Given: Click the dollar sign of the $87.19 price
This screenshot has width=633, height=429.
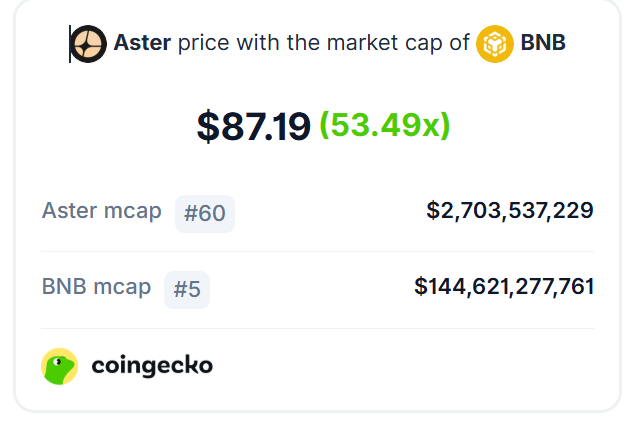Looking at the screenshot, I should pyautogui.click(x=208, y=126).
